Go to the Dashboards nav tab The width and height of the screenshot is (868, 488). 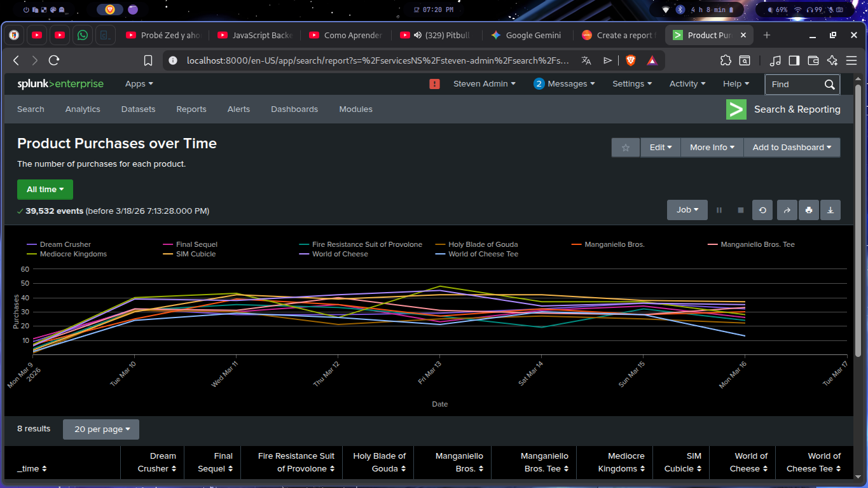[x=294, y=109]
